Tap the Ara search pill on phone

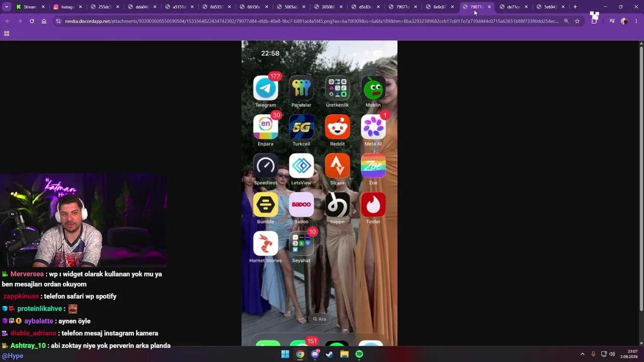click(x=319, y=319)
